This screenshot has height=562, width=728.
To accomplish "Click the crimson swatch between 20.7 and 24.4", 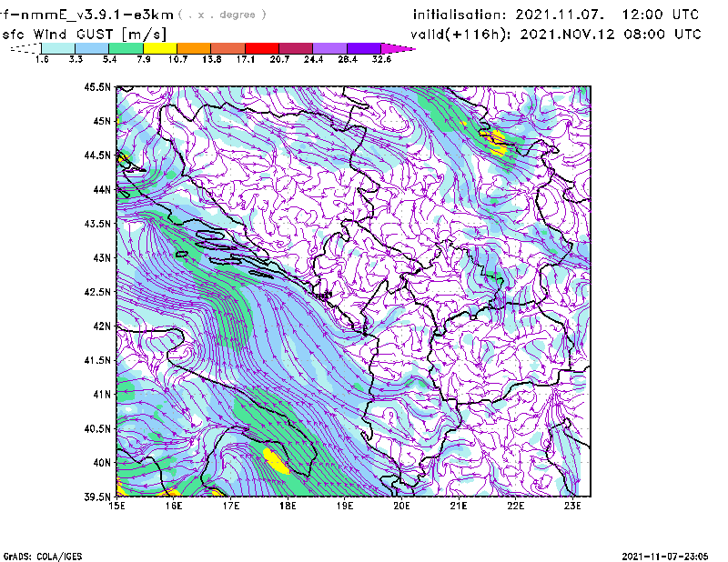I will 297,48.
